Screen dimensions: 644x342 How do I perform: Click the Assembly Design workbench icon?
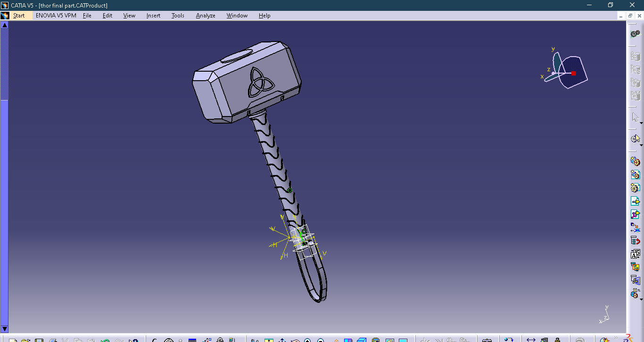tap(635, 33)
